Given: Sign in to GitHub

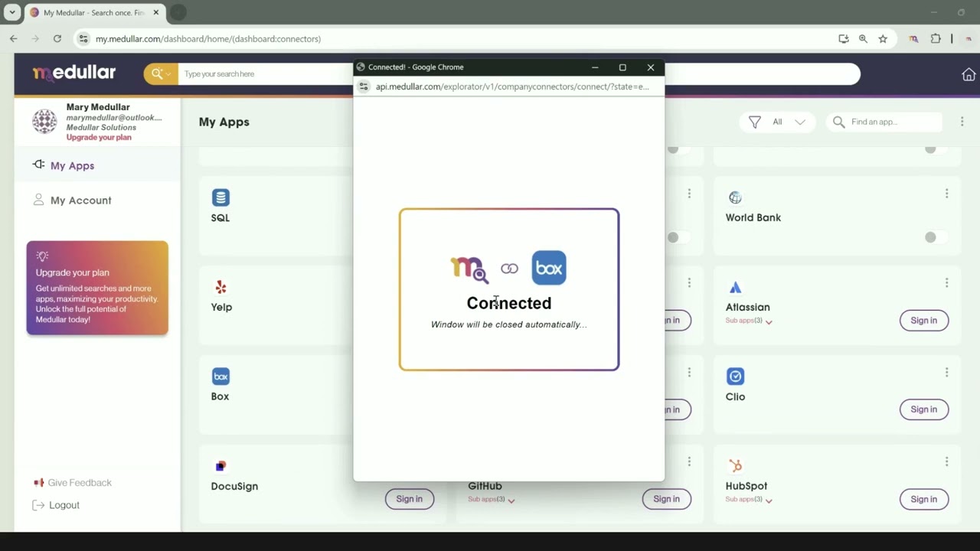Looking at the screenshot, I should 666,499.
